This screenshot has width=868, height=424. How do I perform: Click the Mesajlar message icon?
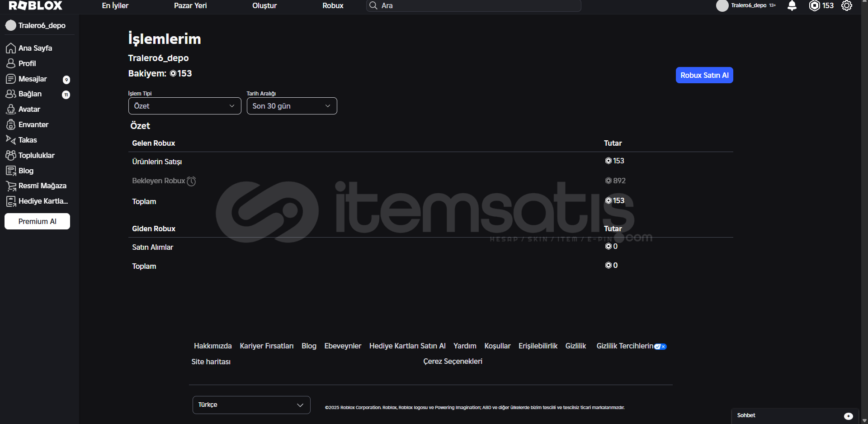click(11, 79)
